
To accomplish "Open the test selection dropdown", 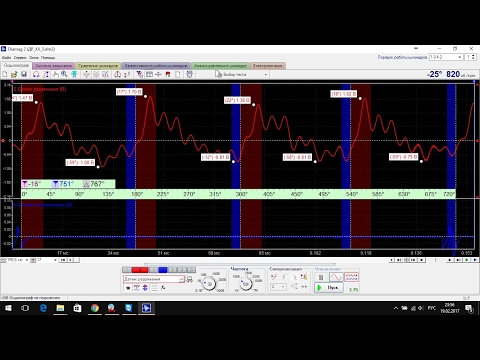I will pos(242,74).
